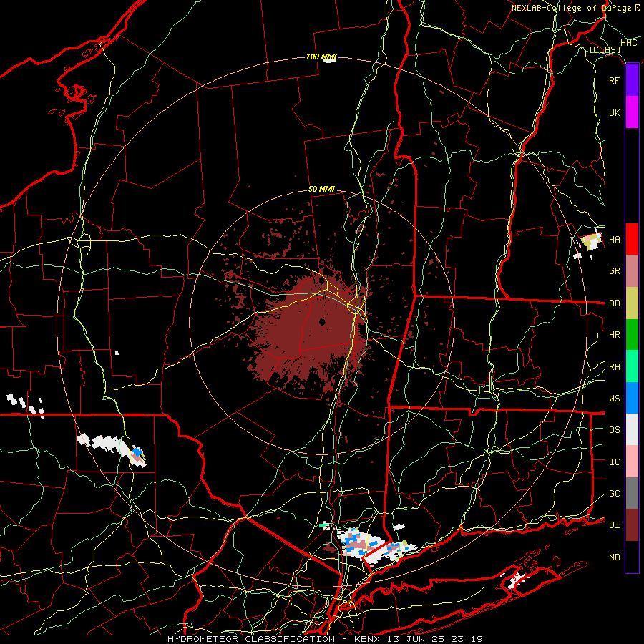Click the IC legend label text

tap(615, 462)
